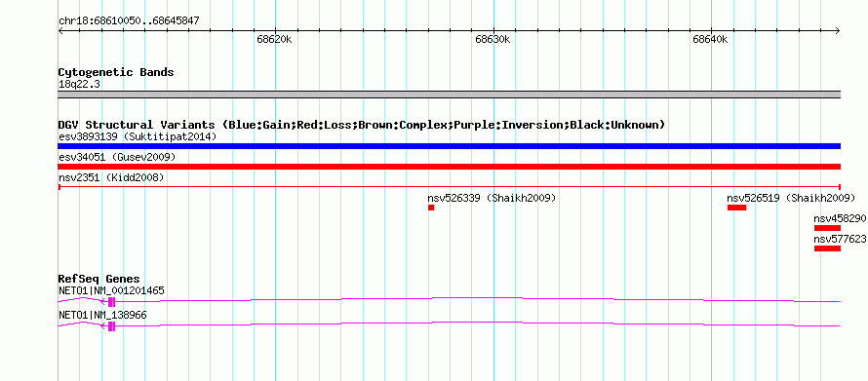
Task: Click the 68630k ruler label
Action: pos(493,40)
